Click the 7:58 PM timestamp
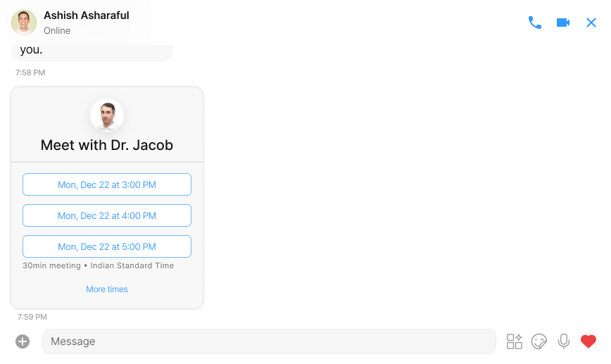Screen dimensions: 611x364 click(x=30, y=73)
